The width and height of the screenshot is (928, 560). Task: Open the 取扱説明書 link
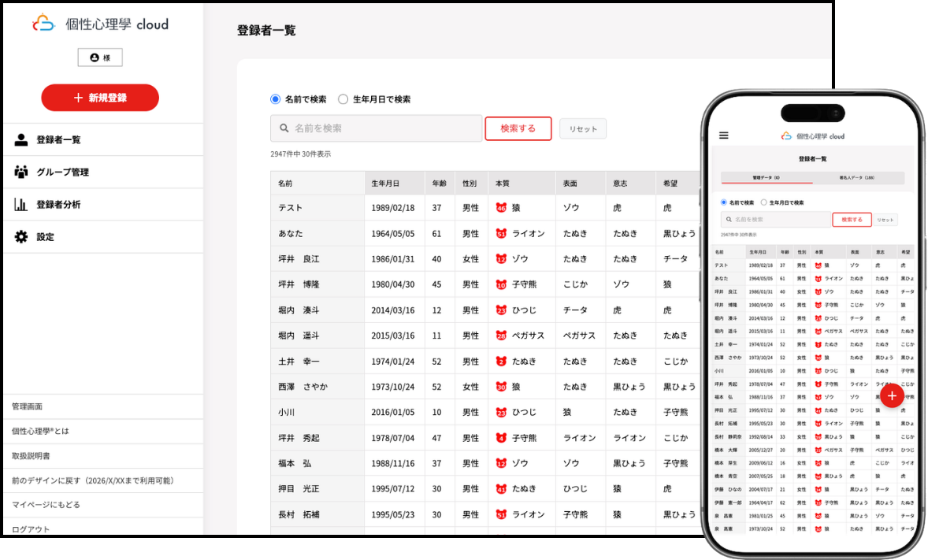click(x=31, y=456)
